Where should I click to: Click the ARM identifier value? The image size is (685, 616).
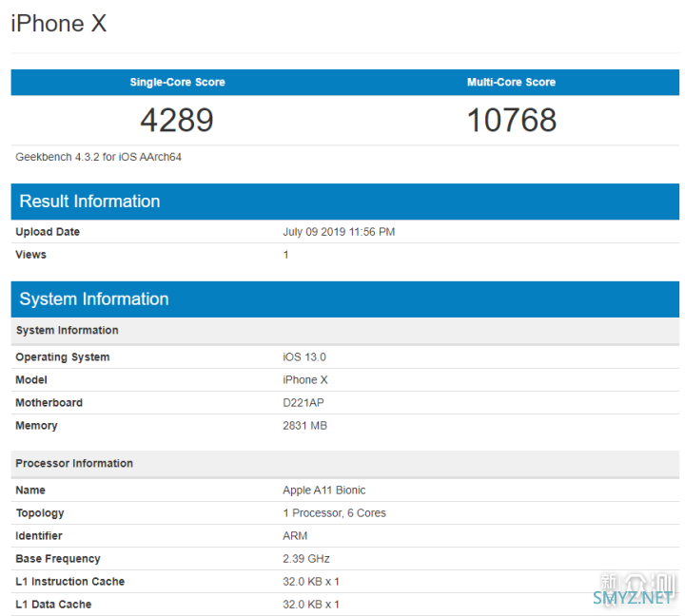point(295,535)
